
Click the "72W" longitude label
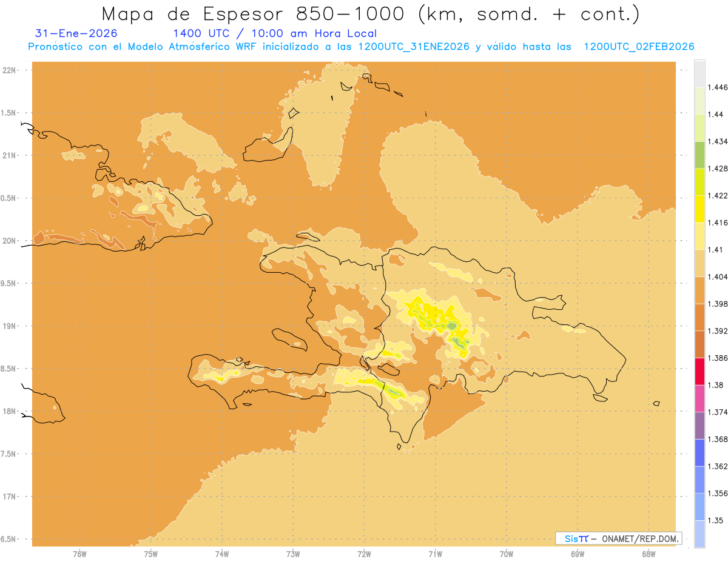point(364,554)
